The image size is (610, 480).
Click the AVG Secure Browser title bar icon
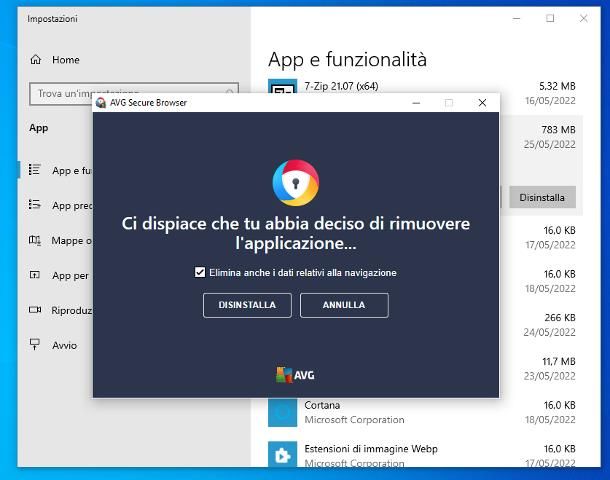[101, 103]
